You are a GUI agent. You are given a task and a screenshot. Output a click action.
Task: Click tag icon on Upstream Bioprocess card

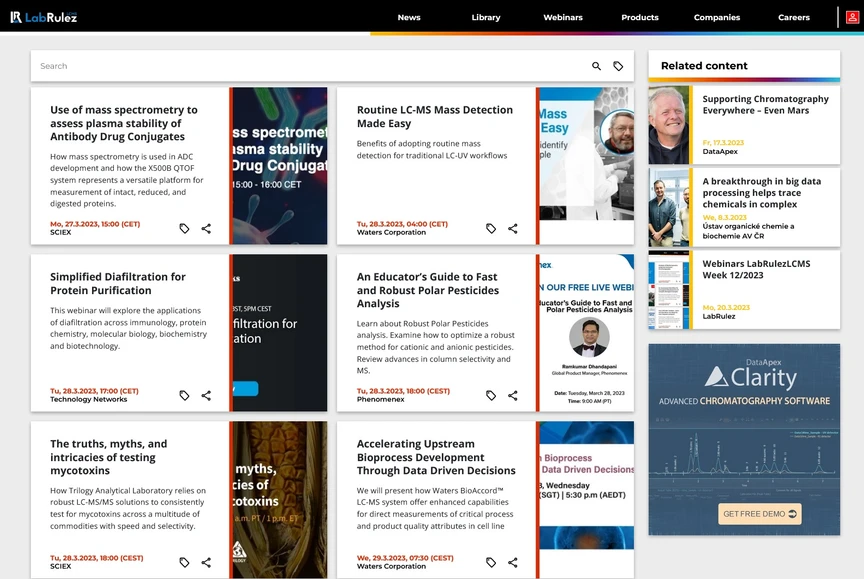[491, 562]
